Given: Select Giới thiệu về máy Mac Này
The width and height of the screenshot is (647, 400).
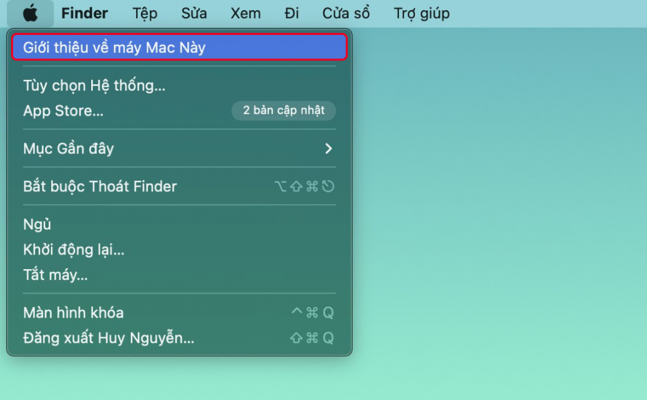Looking at the screenshot, I should (115, 47).
